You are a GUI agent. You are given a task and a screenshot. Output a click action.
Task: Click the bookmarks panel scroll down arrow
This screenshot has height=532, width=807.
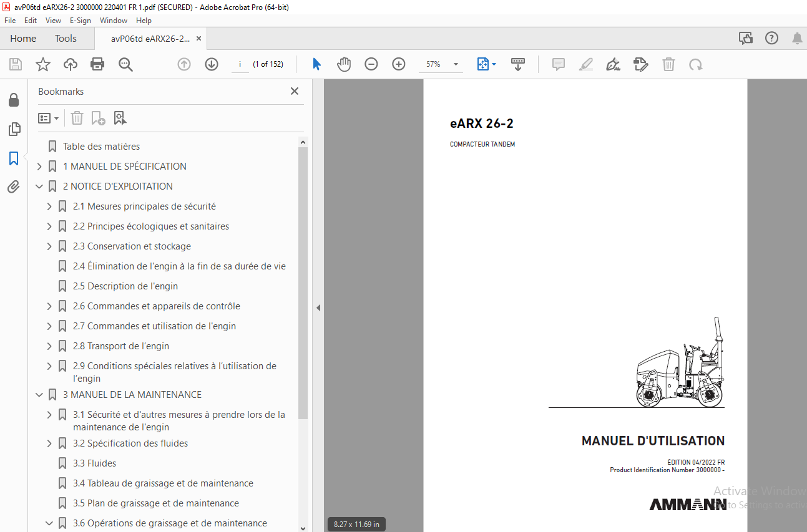pyautogui.click(x=303, y=528)
